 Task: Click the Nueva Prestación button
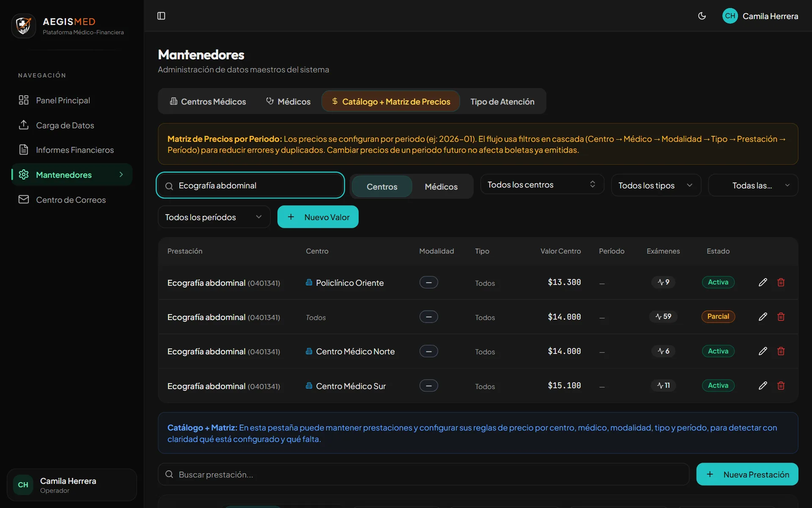747,474
